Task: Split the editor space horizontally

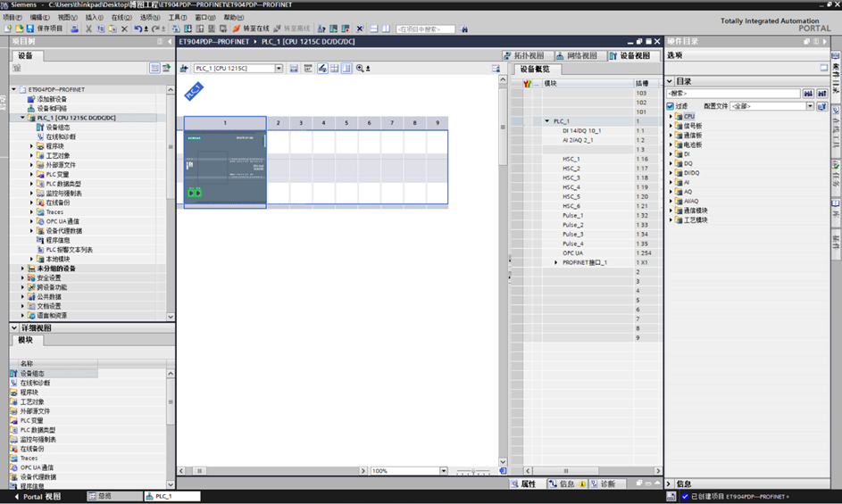Action: click(x=374, y=29)
